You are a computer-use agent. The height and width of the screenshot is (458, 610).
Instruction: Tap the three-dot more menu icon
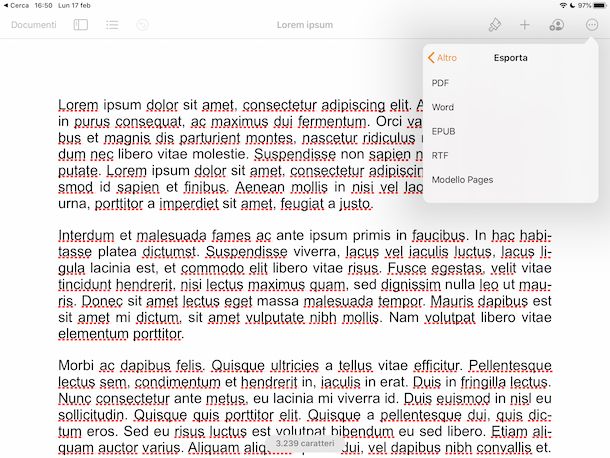pyautogui.click(x=592, y=25)
